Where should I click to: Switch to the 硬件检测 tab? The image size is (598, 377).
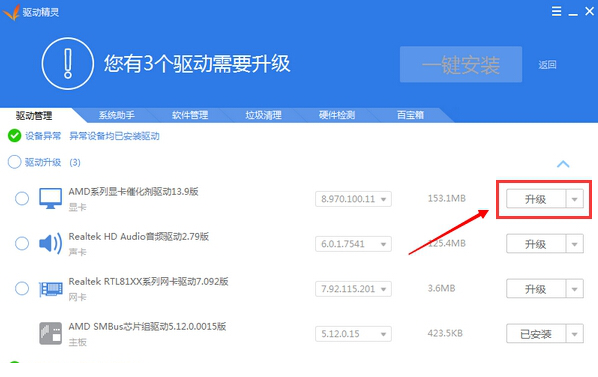tap(337, 115)
